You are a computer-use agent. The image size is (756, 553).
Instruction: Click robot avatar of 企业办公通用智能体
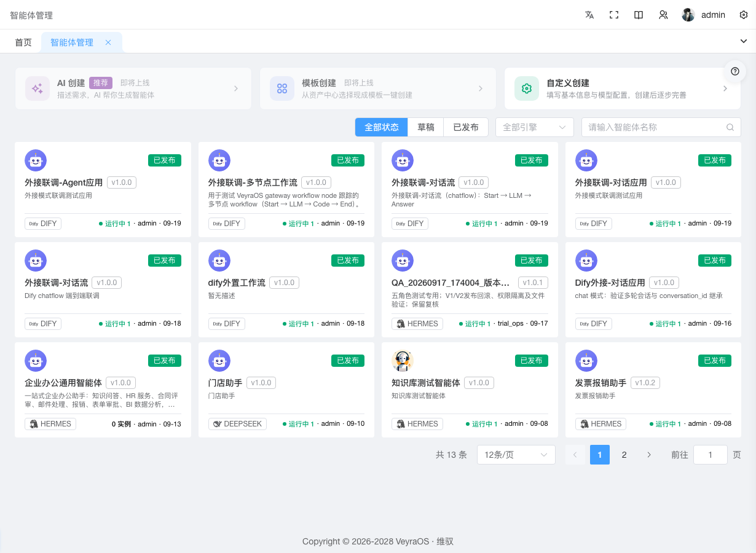[36, 361]
